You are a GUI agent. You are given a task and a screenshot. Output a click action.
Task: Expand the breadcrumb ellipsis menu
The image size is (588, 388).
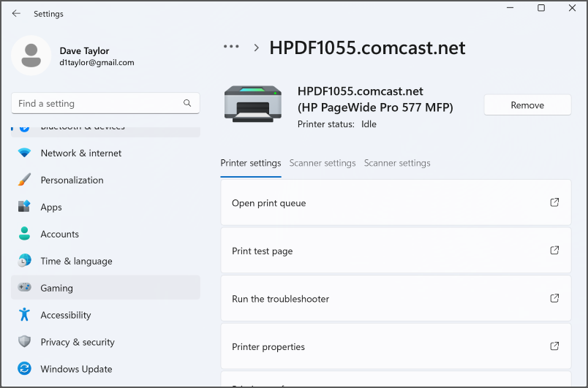(x=231, y=47)
